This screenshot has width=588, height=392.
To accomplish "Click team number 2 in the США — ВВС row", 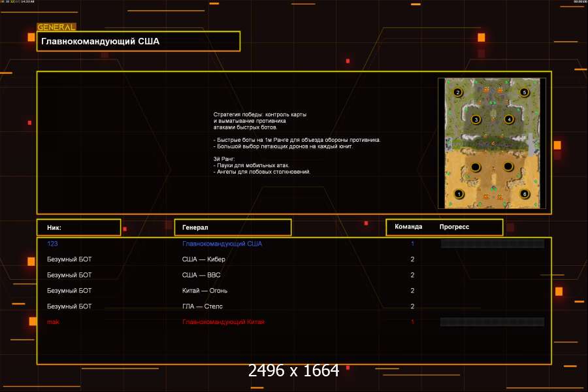I will coord(412,275).
